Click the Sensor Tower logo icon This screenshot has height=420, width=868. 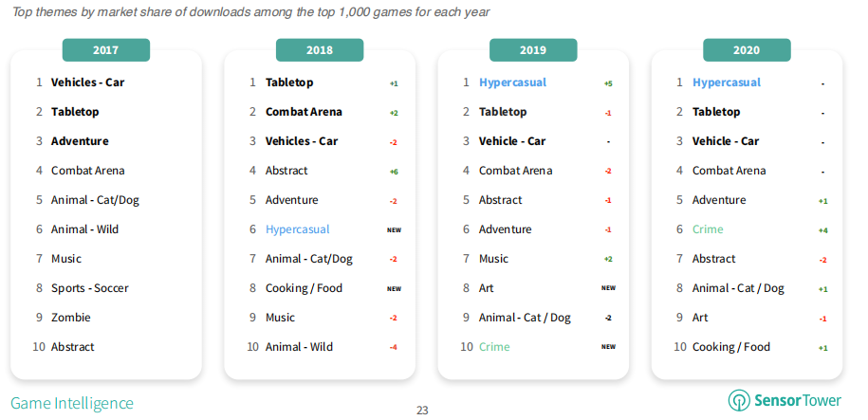click(739, 400)
